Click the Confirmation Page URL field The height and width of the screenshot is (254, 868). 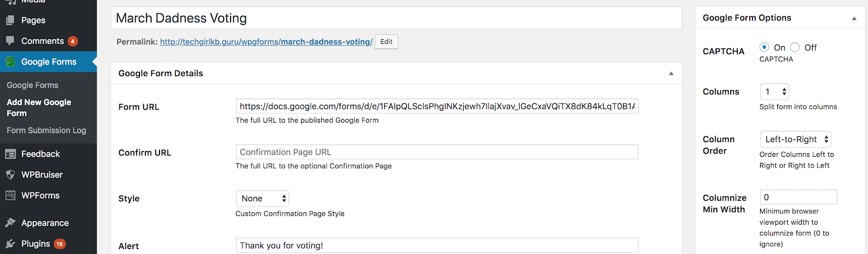pyautogui.click(x=437, y=152)
